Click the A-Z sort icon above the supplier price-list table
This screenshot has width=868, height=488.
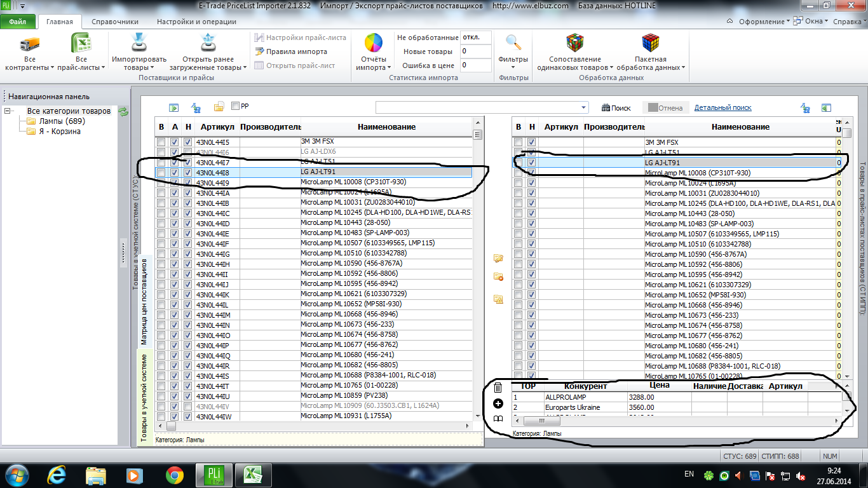coord(805,108)
